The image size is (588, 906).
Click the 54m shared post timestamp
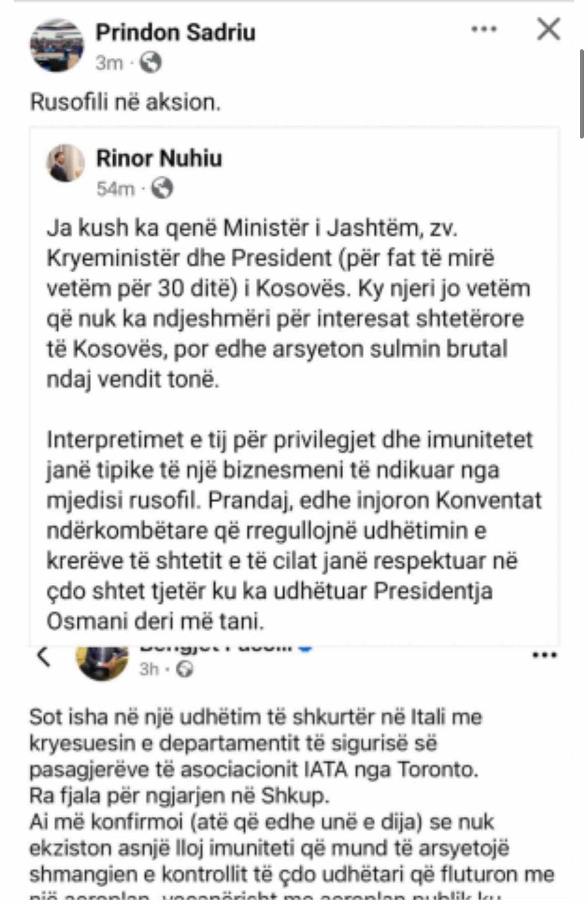point(116,189)
